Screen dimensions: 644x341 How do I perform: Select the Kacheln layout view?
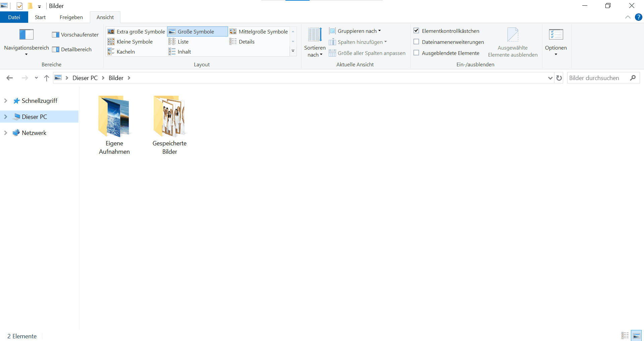tap(121, 52)
